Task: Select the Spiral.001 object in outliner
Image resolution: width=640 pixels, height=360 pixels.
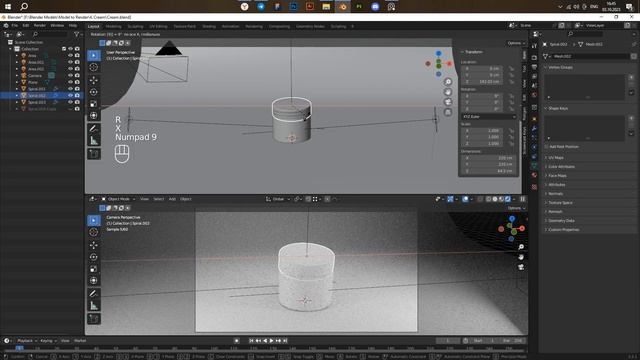Action: pos(37,89)
